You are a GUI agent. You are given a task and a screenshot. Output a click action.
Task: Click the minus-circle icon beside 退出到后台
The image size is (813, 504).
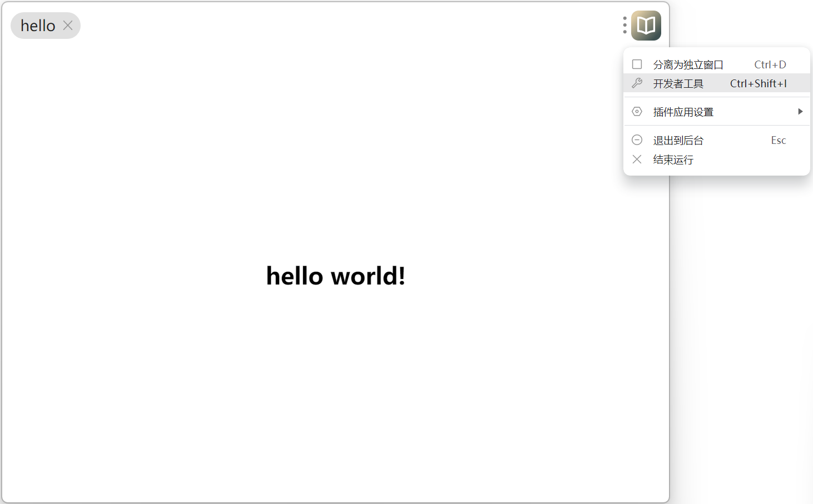click(x=637, y=139)
